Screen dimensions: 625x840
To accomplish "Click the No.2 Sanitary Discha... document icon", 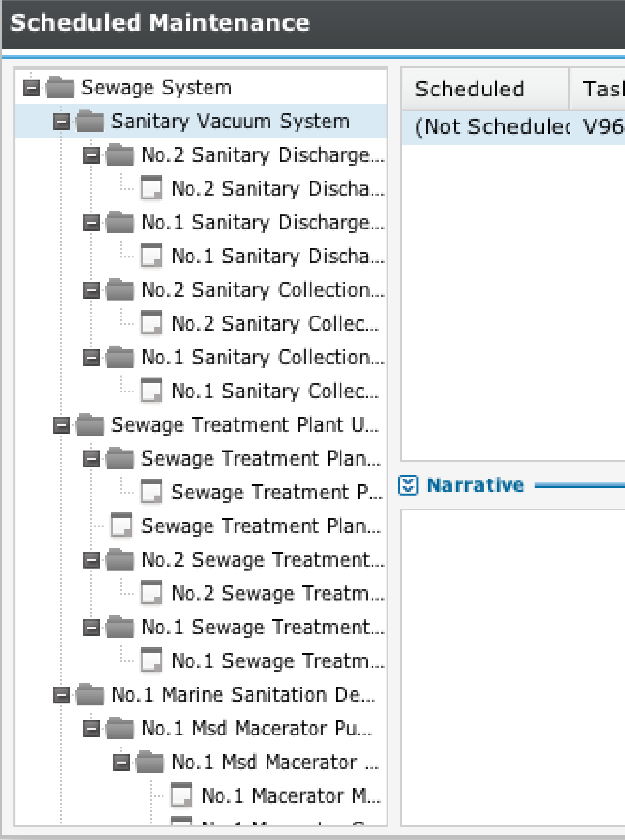I will point(151,188).
